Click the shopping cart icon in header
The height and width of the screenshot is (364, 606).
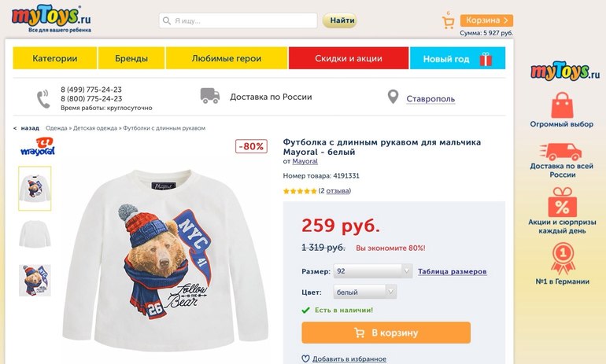click(449, 22)
